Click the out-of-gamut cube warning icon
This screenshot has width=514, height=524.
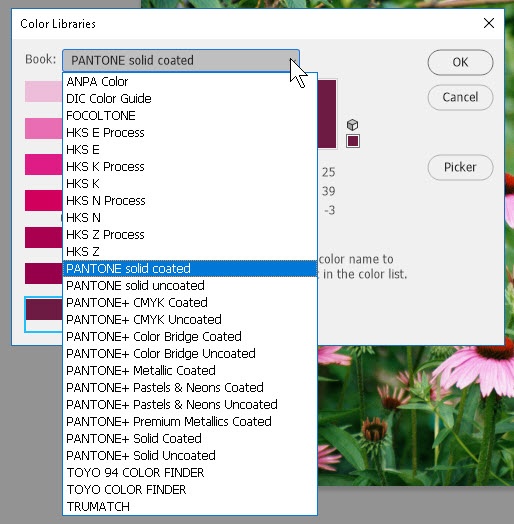click(352, 125)
